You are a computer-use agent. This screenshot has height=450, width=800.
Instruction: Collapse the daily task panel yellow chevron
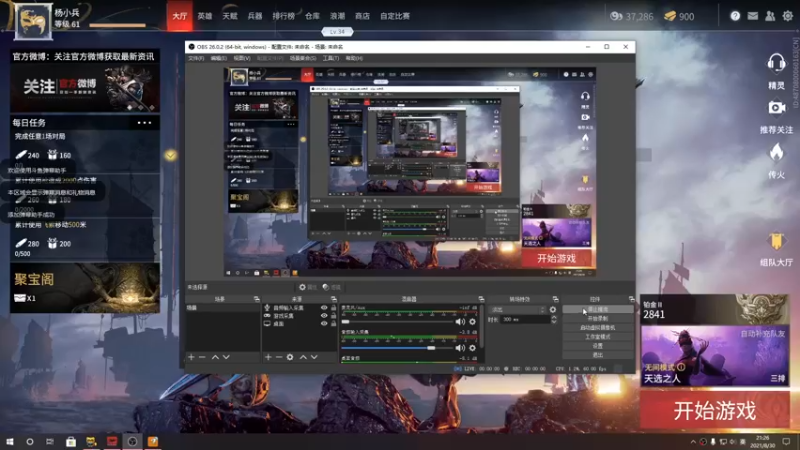170,155
